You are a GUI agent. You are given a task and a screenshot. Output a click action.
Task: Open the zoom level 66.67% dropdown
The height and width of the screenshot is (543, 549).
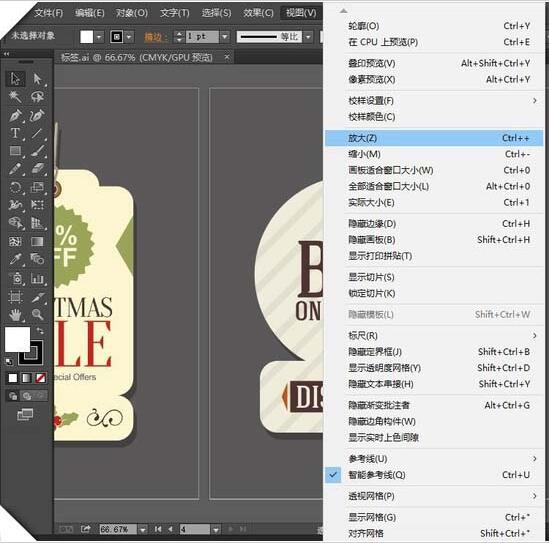pyautogui.click(x=143, y=529)
